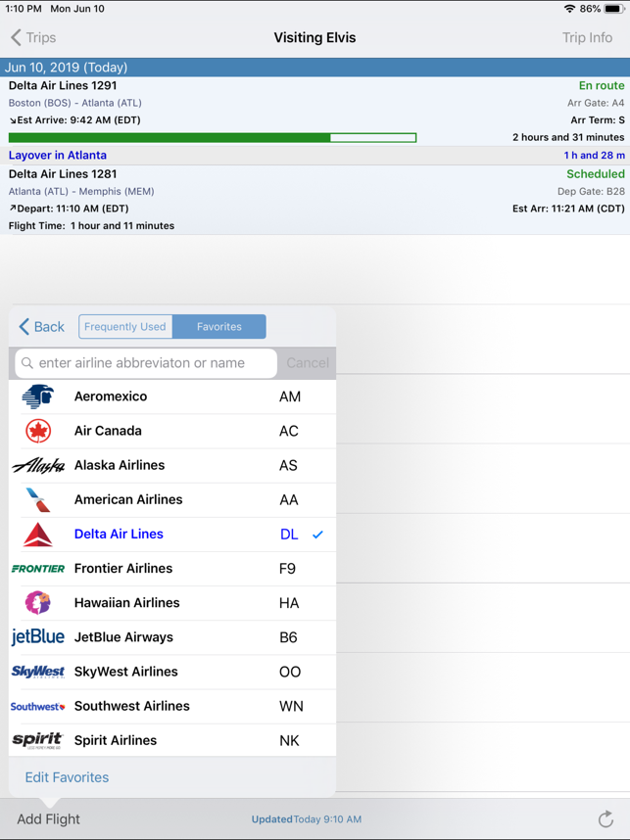The image size is (630, 840).
Task: Select Hawaiian Airlines
Action: tap(172, 603)
